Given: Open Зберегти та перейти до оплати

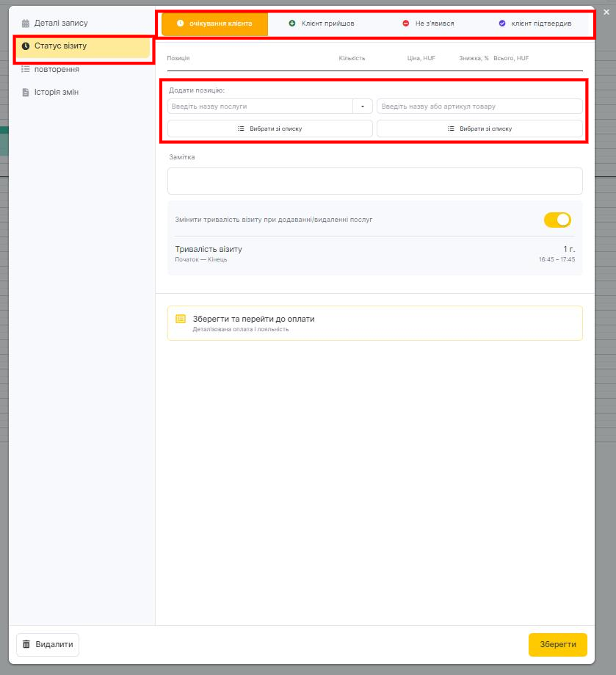Looking at the screenshot, I should pos(375,323).
